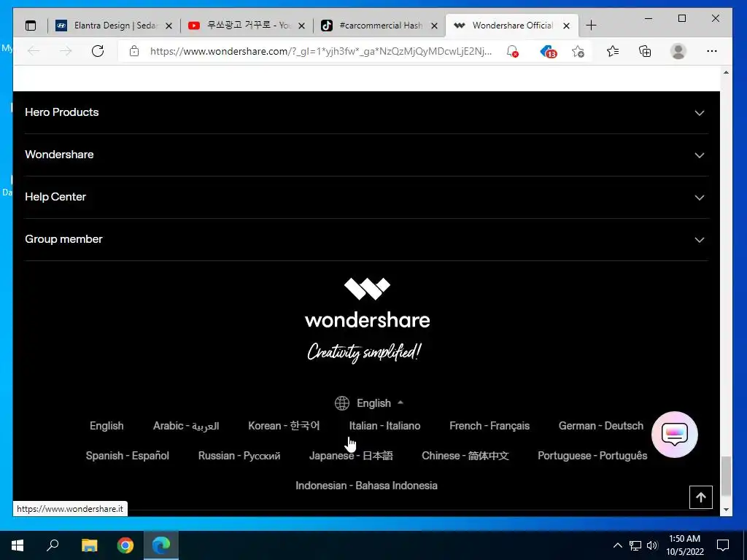Switch to the YouTube tab
Image resolution: width=747 pixels, height=560 pixels.
[247, 26]
